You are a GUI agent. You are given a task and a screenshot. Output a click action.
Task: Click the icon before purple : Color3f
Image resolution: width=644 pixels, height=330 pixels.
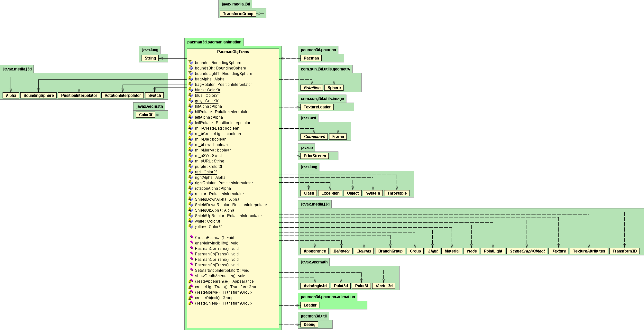pyautogui.click(x=191, y=166)
